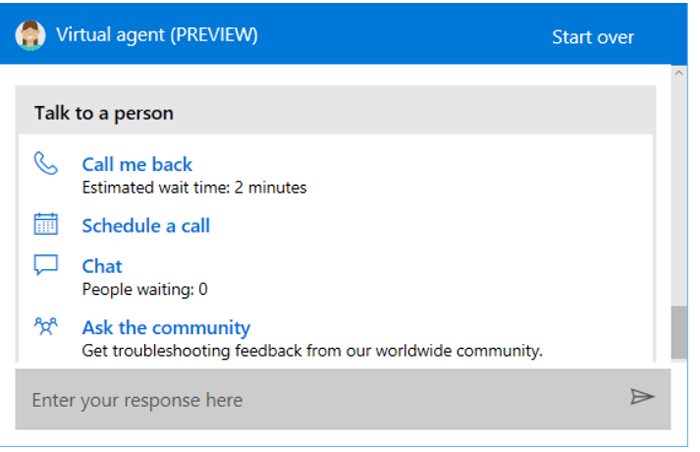Click the people icon beside Ask the community
Viewport: 700px width, 452px height.
[x=46, y=326]
